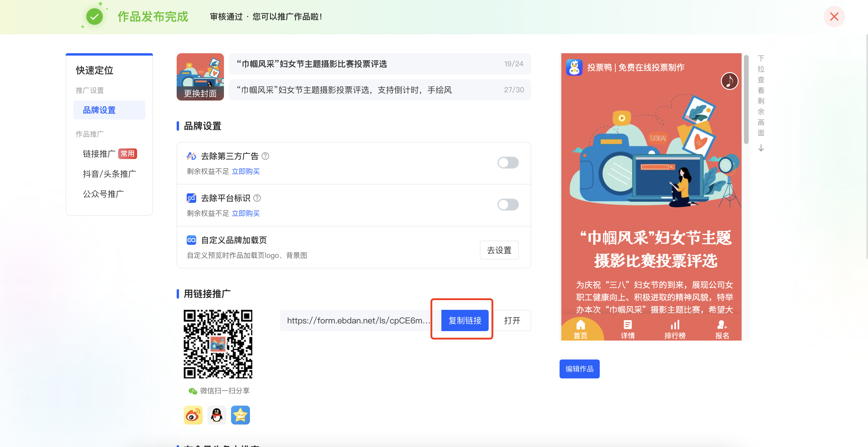This screenshot has width=868, height=447.
Task: Click help icon beside 去除平台标识
Action: pos(257,198)
